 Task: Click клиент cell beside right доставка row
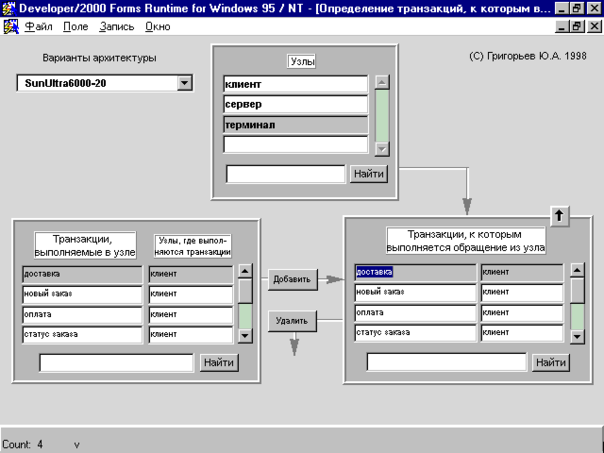(x=522, y=272)
